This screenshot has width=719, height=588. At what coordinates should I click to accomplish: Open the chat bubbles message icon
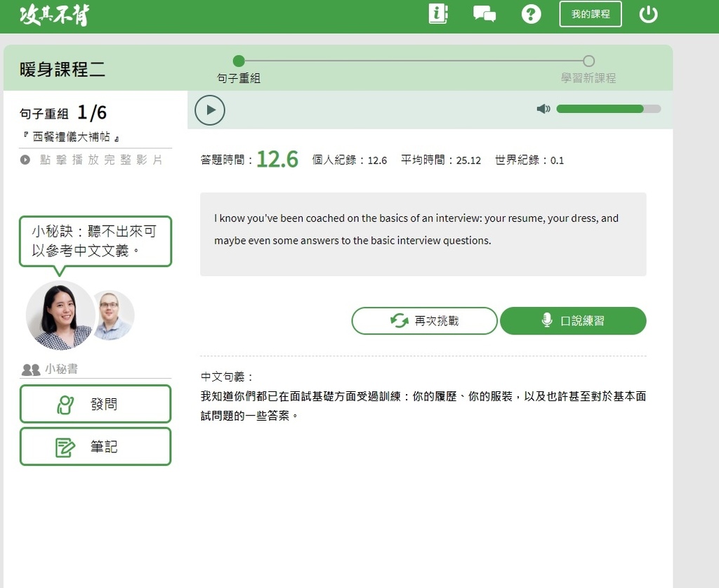pos(484,14)
